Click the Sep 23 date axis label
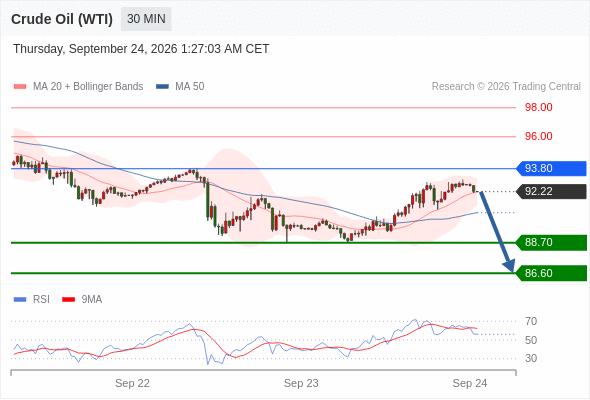The image size is (590, 400). 301,383
